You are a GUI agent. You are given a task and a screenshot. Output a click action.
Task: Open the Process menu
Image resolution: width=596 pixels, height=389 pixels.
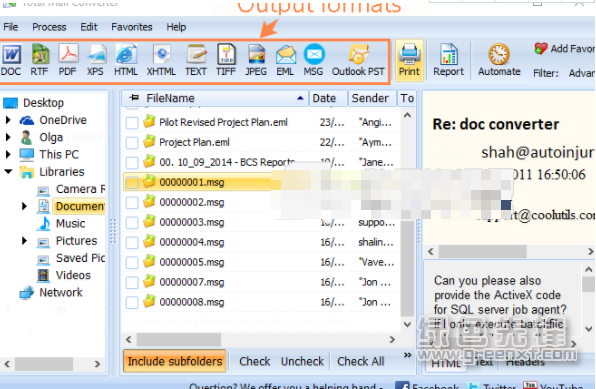49,27
